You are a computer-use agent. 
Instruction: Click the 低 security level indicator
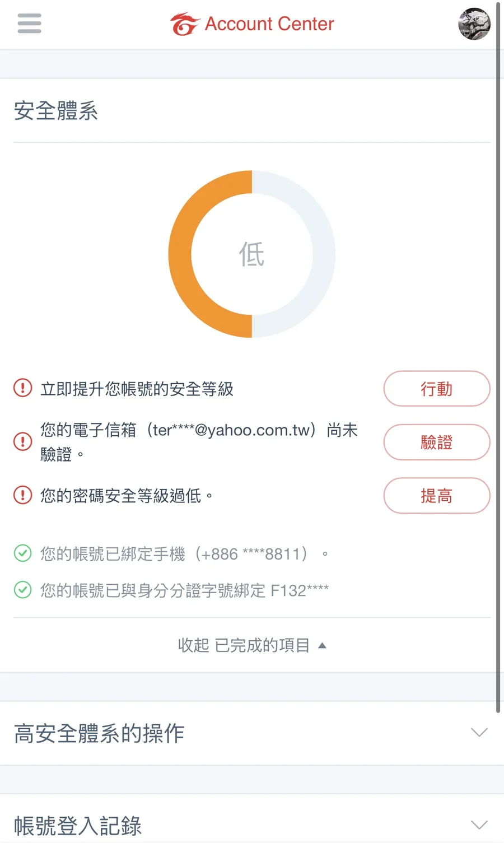pyautogui.click(x=252, y=254)
